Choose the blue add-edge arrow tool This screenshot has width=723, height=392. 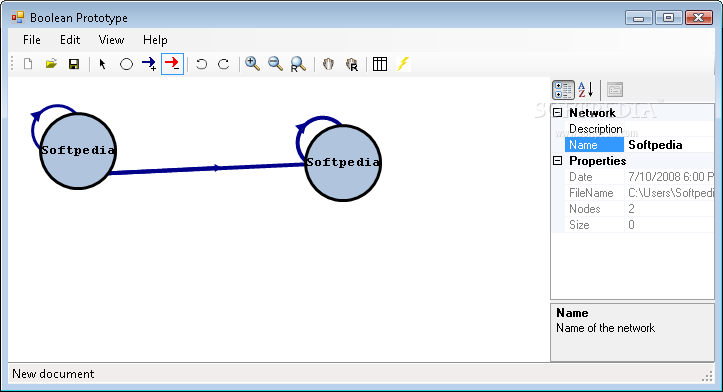click(x=149, y=64)
